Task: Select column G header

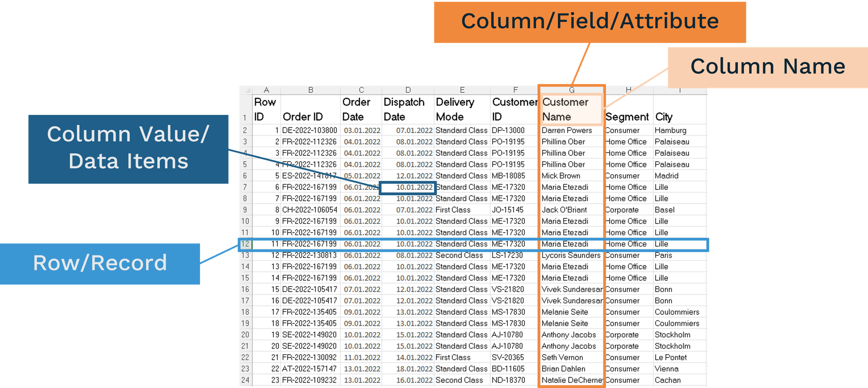Action: (572, 90)
